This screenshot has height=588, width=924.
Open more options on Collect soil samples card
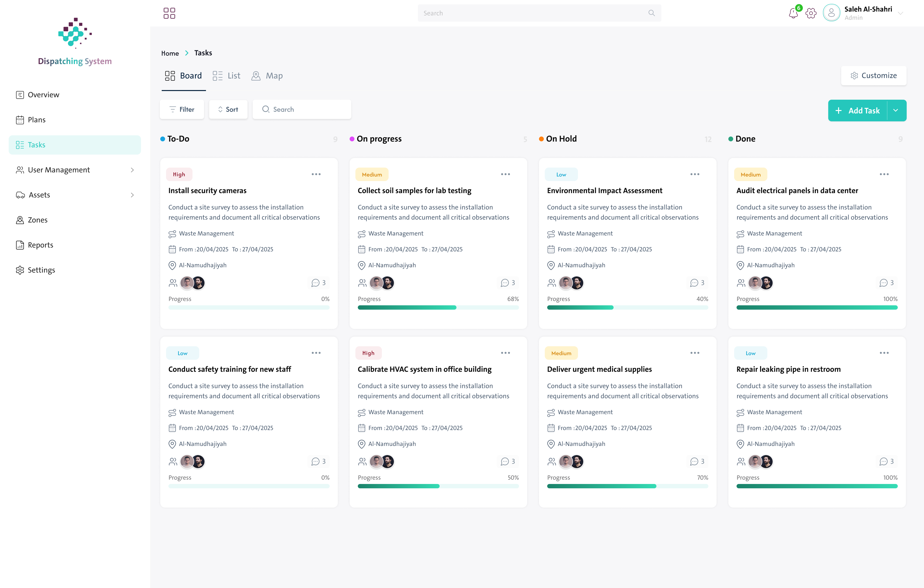point(505,174)
